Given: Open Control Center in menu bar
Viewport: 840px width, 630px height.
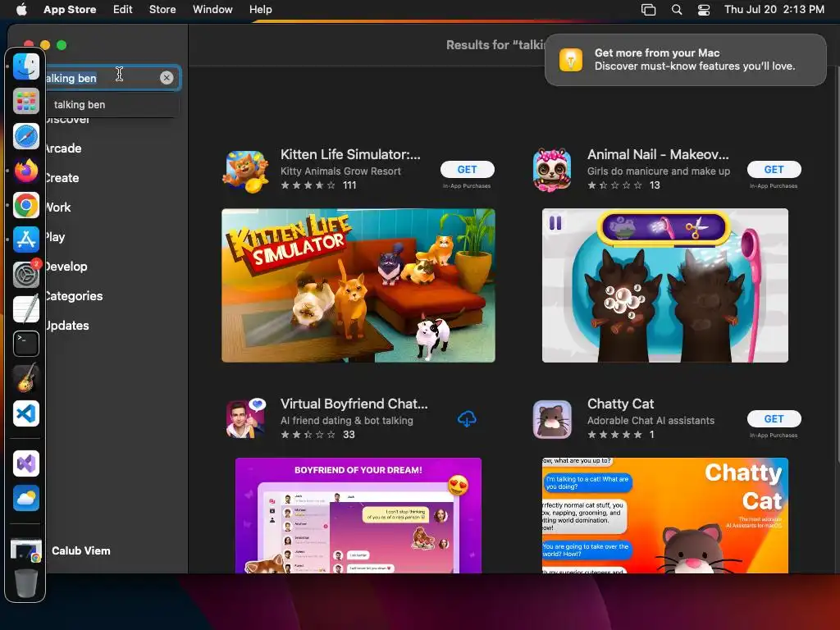Looking at the screenshot, I should click(703, 10).
